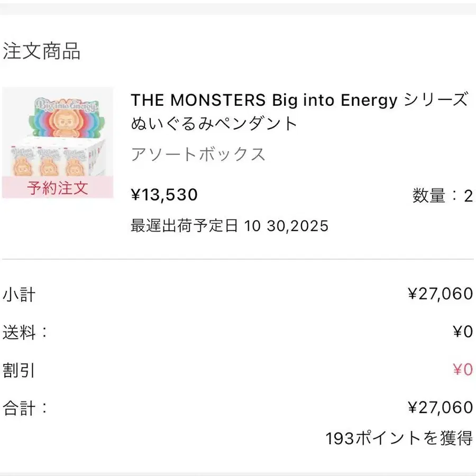Click the 193ポイントを獲得 points text
The height and width of the screenshot is (476, 476).
[x=399, y=438]
